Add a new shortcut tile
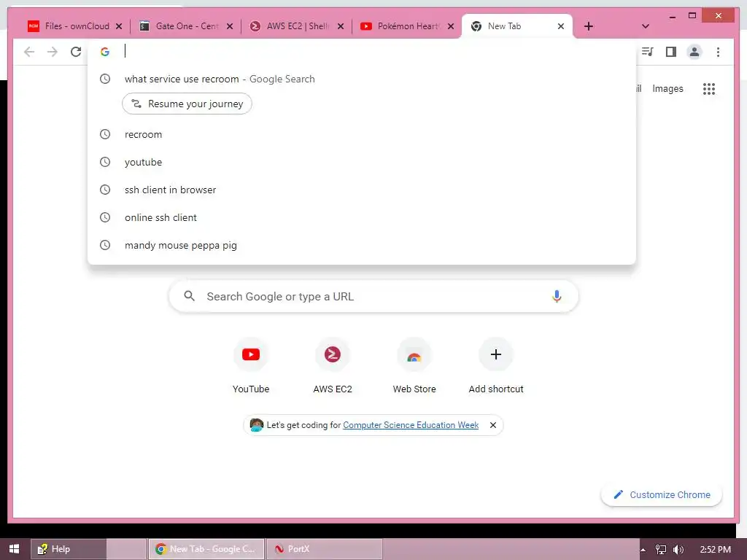Viewport: 747px width, 560px height. coord(496,366)
